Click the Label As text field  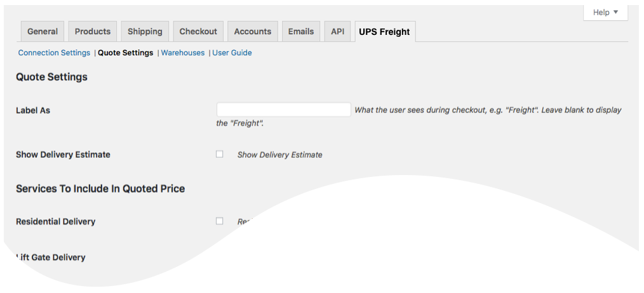pos(283,110)
